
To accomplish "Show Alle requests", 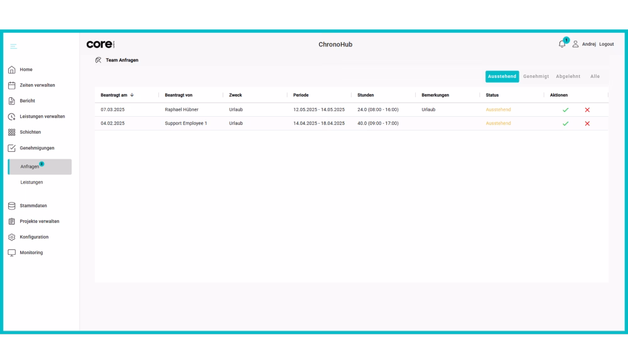I will pyautogui.click(x=595, y=77).
